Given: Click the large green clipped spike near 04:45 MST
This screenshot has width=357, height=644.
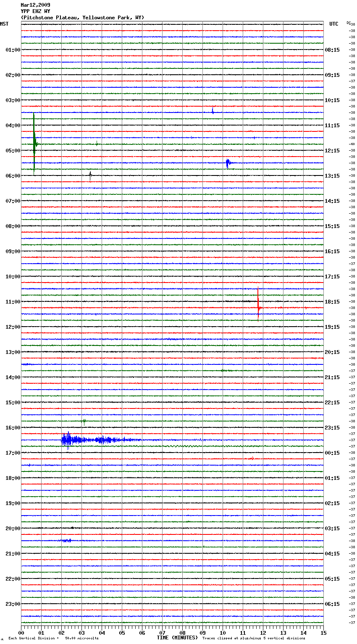Looking at the screenshot, I should click(x=34, y=144).
